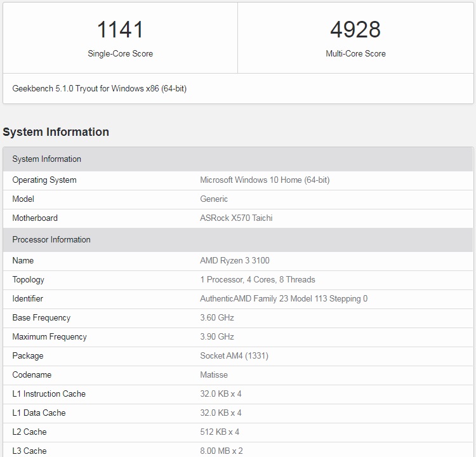Click the Name row label

[x=23, y=260]
